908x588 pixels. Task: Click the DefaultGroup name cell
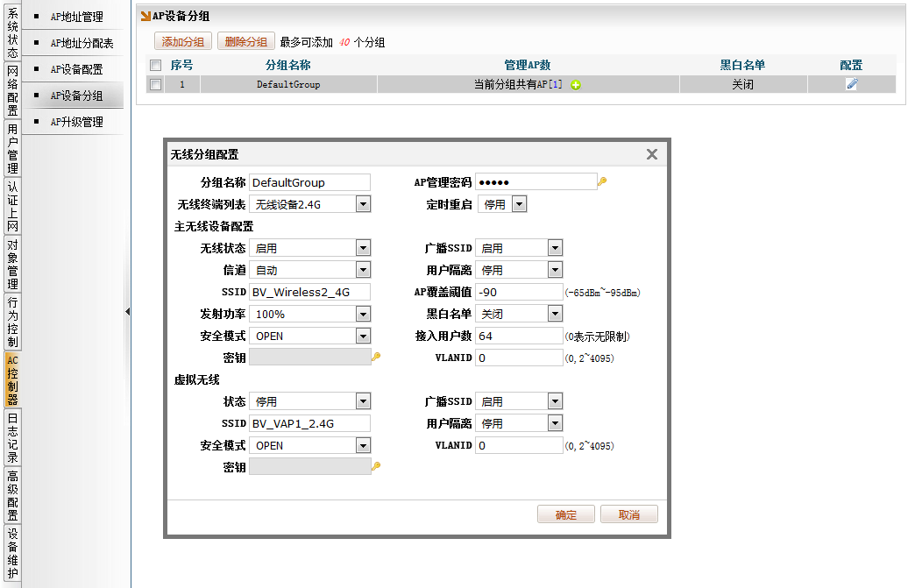tap(288, 84)
